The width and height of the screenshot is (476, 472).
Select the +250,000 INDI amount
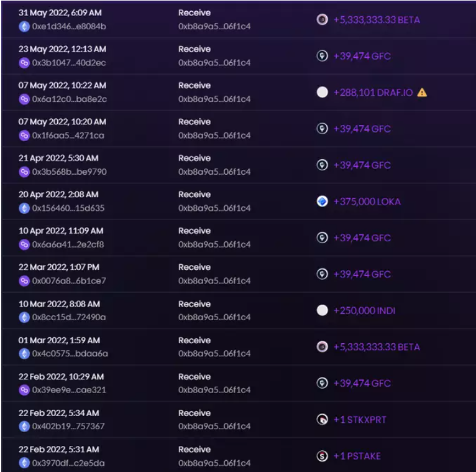click(x=364, y=310)
